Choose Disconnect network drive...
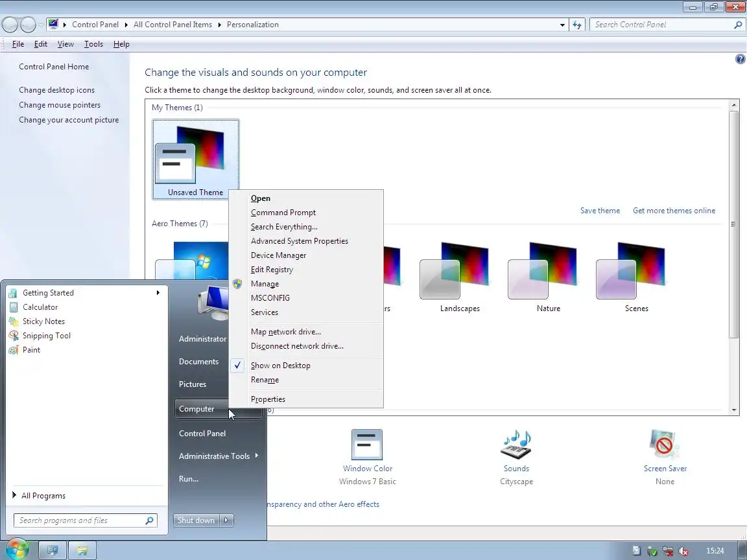This screenshot has height=560, width=747. [306, 346]
